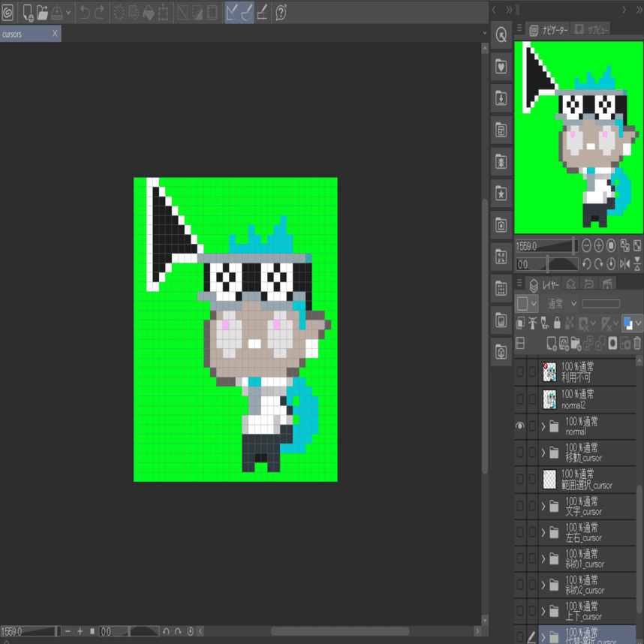Click the Undo arrow in top toolbar
This screenshot has height=644, width=644.
pyautogui.click(x=85, y=12)
